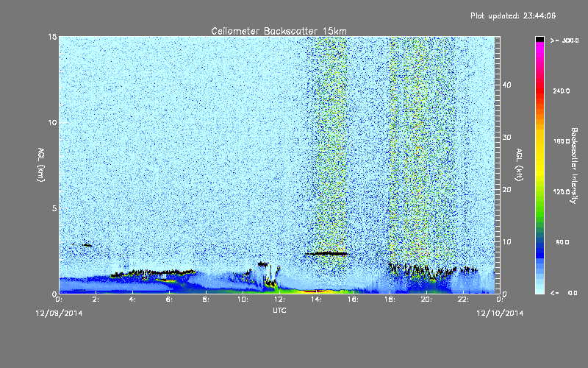Click the "10" tick on the km axis
The width and height of the screenshot is (588, 368).
(x=52, y=122)
